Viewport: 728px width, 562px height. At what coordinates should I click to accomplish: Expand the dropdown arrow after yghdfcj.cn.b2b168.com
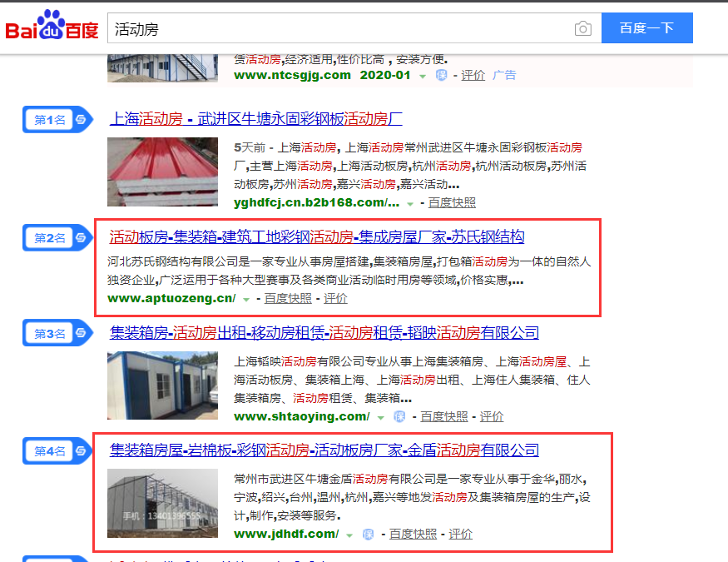pos(410,204)
